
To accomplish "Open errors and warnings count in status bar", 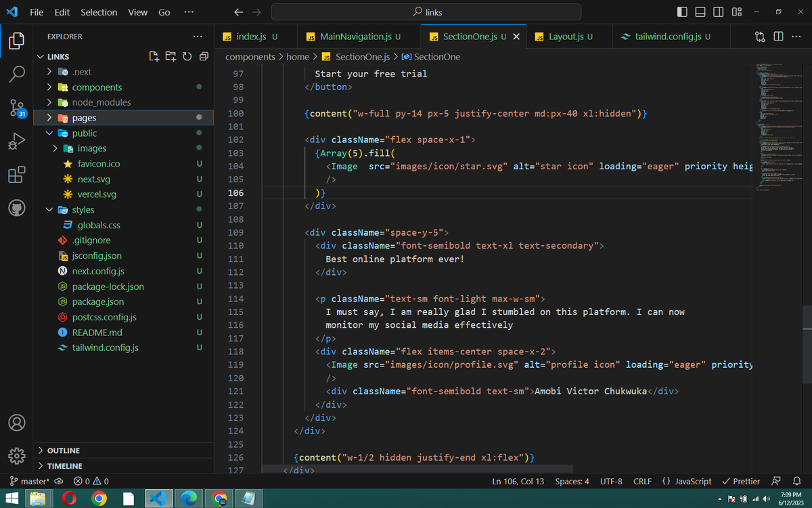I will (x=91, y=481).
